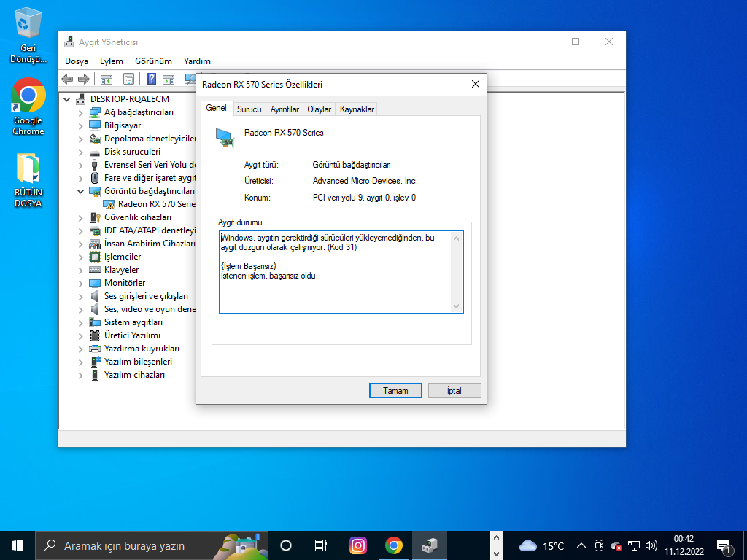Launch Instagram from the taskbar
747x560 pixels.
[357, 545]
